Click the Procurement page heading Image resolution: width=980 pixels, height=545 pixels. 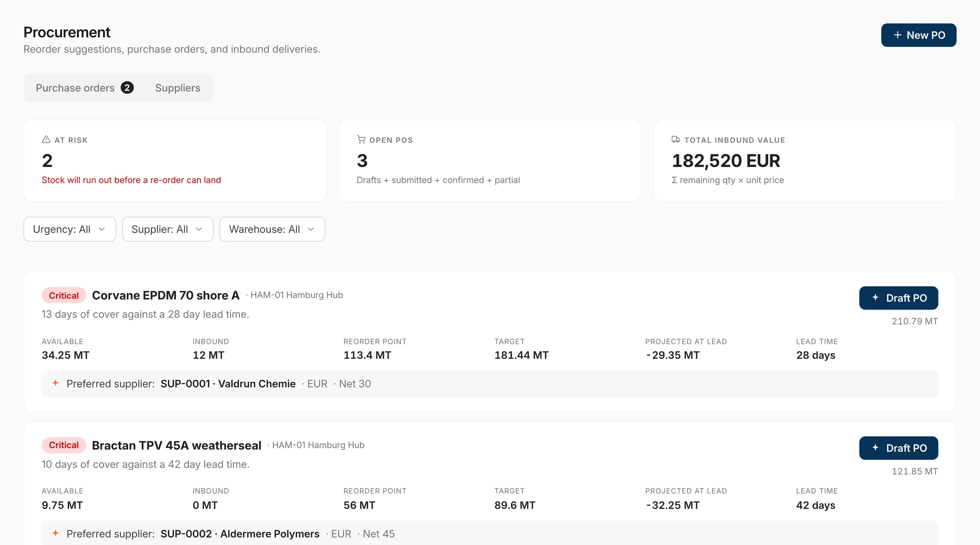click(67, 32)
